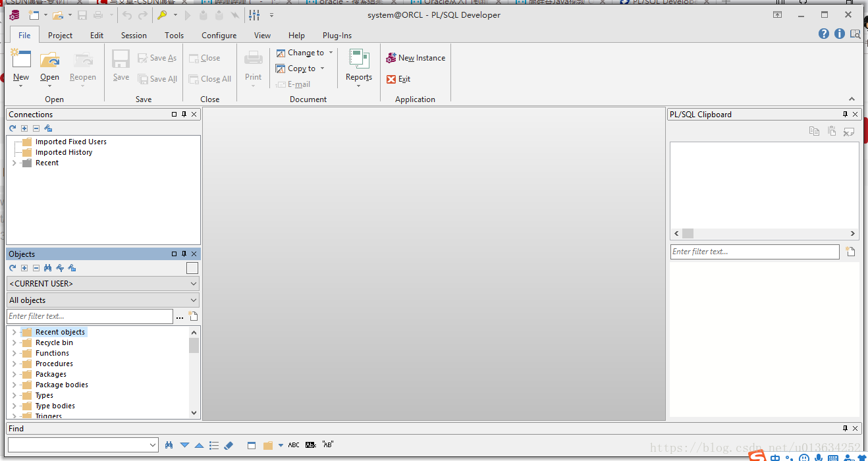Open the CURRENT USER dropdown
868x461 pixels.
tap(194, 284)
